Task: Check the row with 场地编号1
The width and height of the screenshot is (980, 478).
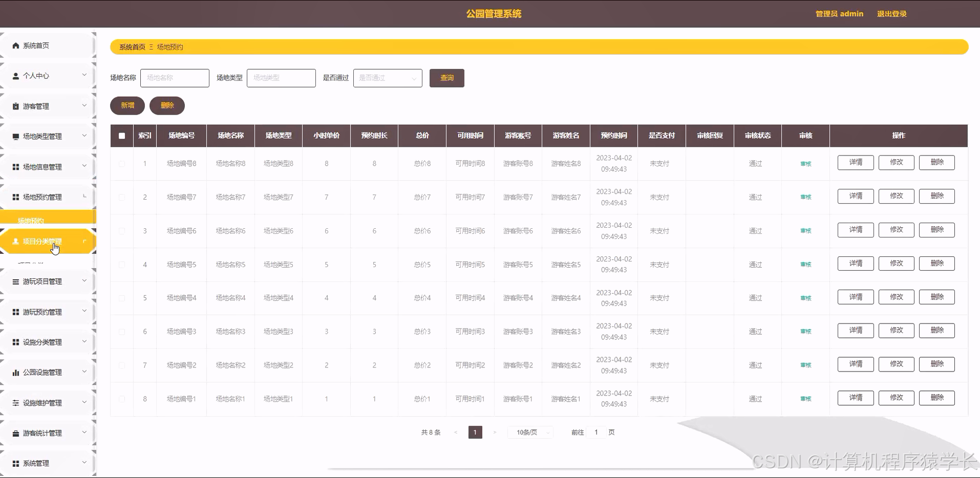Action: point(122,399)
